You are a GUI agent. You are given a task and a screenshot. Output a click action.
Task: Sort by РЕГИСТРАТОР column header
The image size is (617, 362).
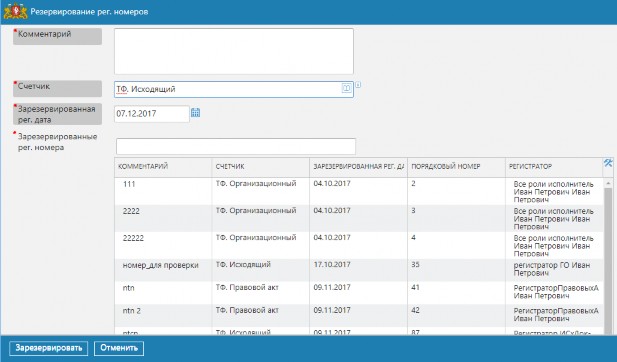(554, 167)
